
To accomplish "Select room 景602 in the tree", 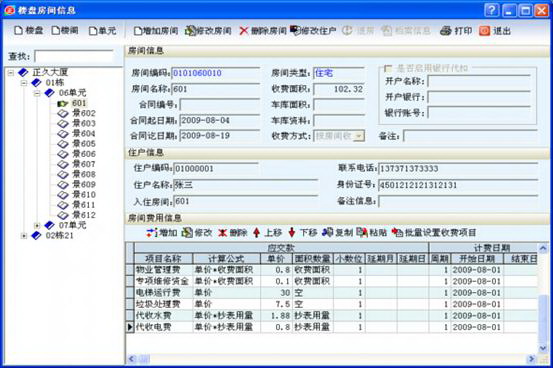I will 84,113.
